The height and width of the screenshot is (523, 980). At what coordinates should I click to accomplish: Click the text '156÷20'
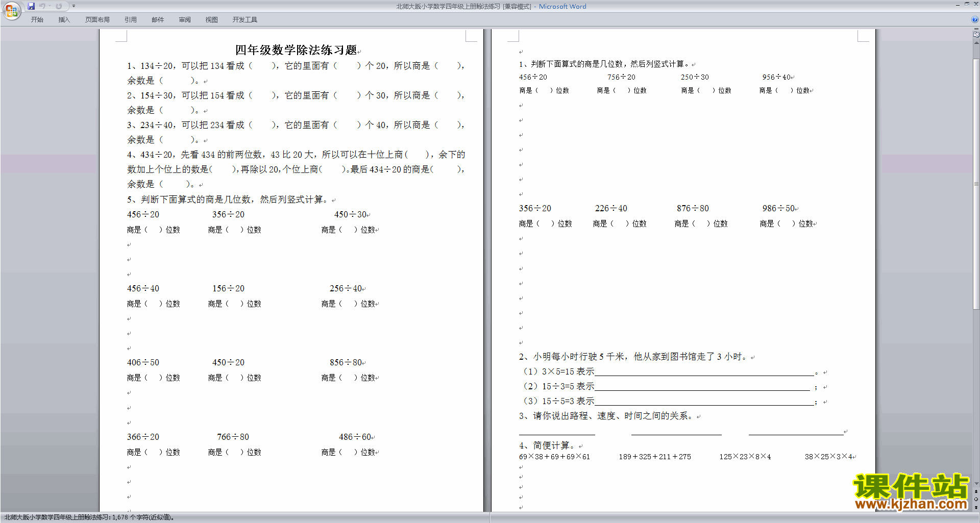click(228, 288)
